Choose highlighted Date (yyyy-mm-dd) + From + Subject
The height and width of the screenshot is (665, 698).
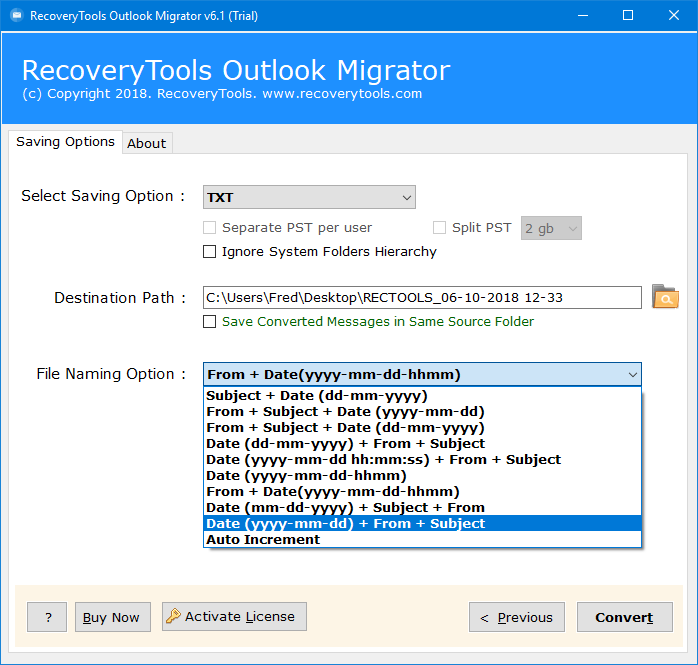tap(422, 523)
